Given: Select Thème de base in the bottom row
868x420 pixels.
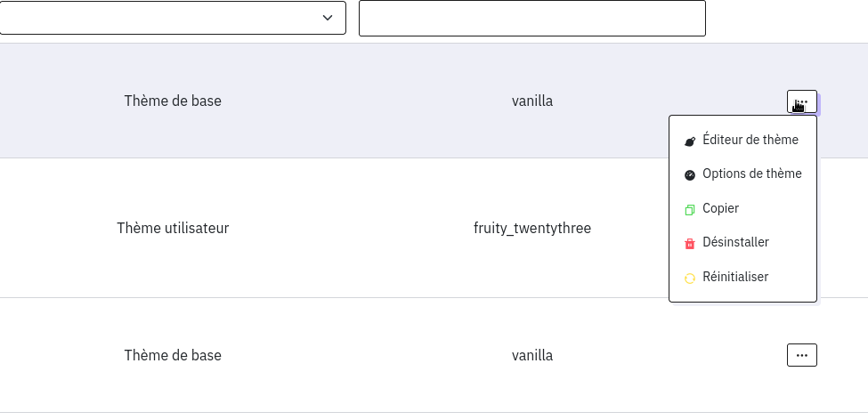Looking at the screenshot, I should pos(173,355).
